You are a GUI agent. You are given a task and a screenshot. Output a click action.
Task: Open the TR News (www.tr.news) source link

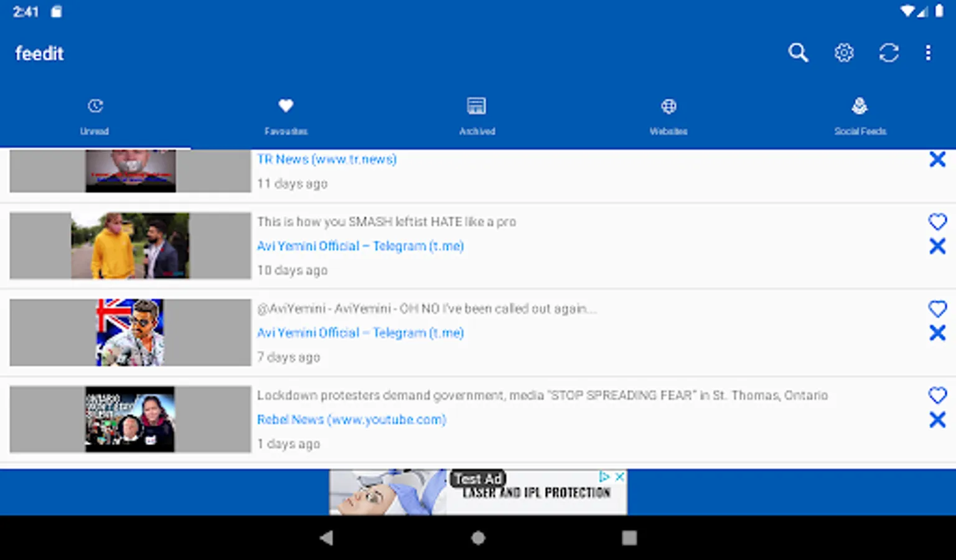(x=327, y=159)
